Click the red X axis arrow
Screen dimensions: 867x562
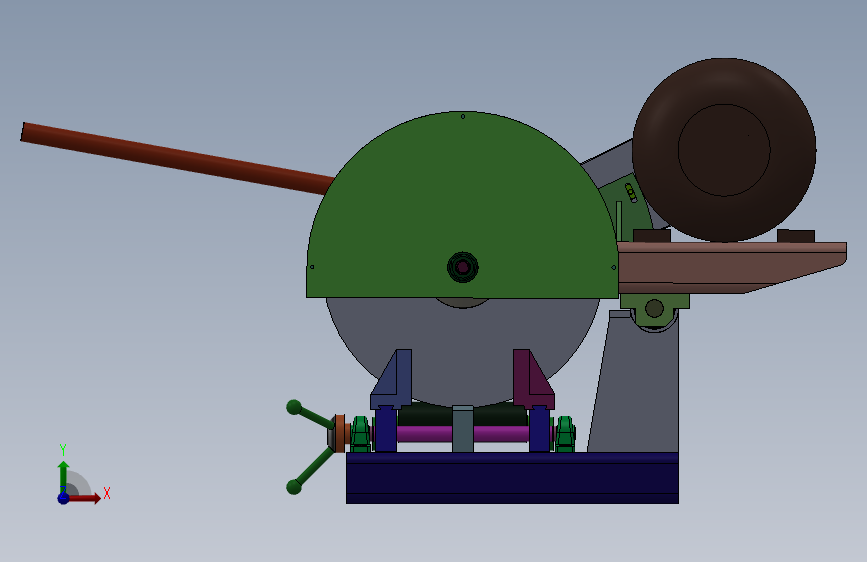click(83, 498)
